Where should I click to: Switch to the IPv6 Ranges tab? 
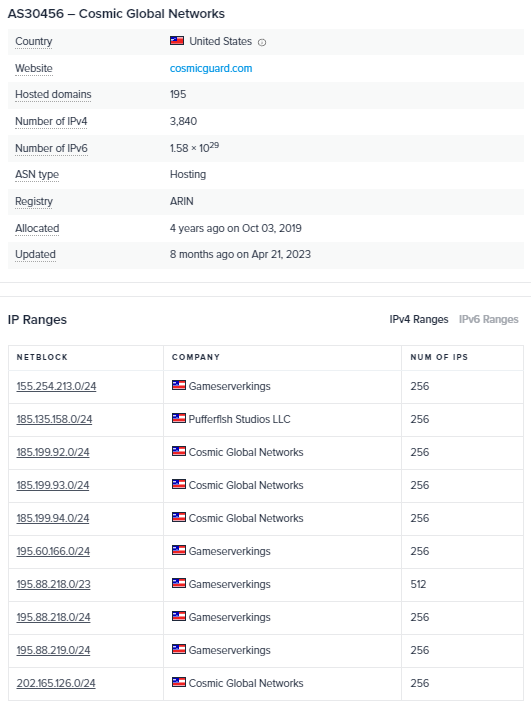pos(489,319)
